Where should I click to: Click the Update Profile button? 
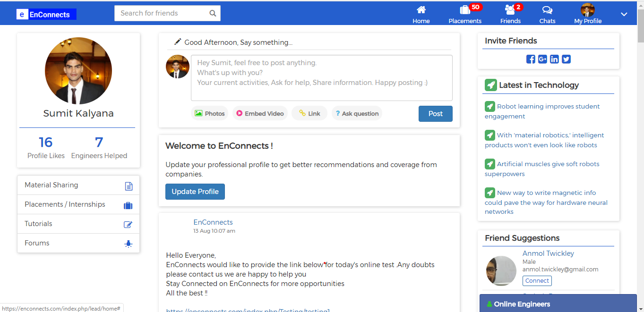point(195,192)
